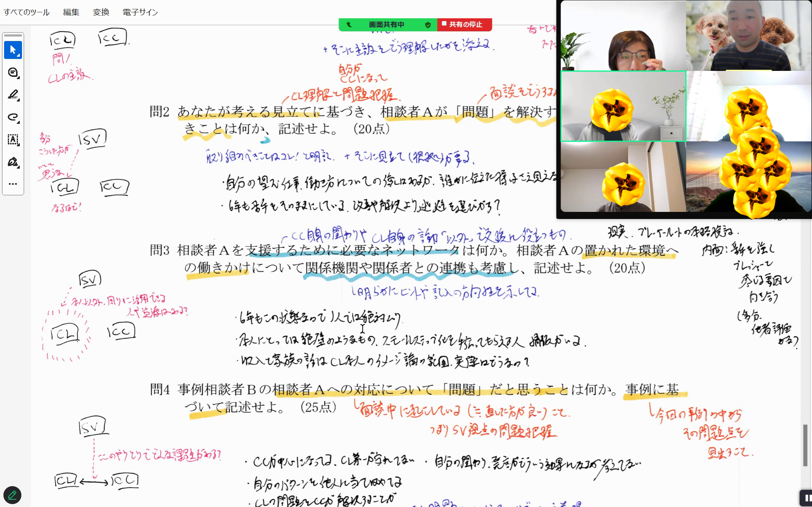The image size is (812, 507).
Task: Select the woman with glasses video tile
Action: tap(623, 36)
